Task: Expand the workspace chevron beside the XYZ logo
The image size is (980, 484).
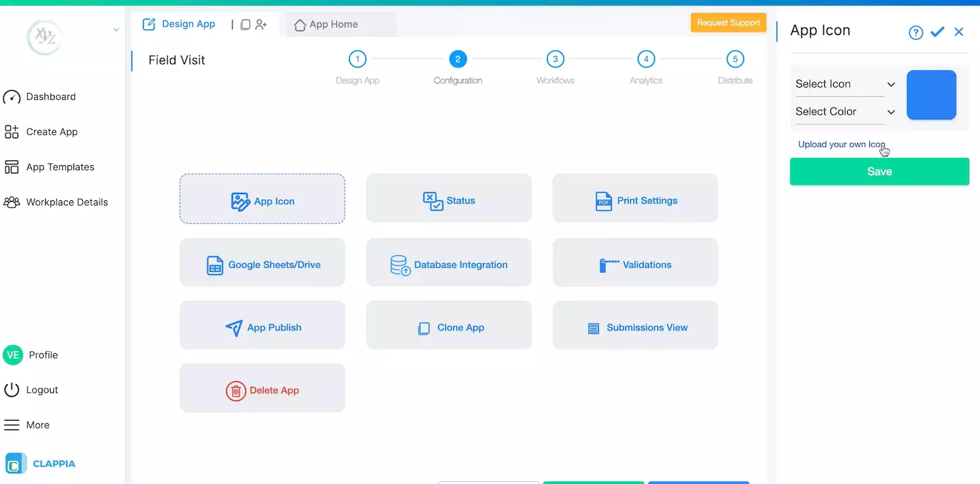Action: (x=115, y=30)
